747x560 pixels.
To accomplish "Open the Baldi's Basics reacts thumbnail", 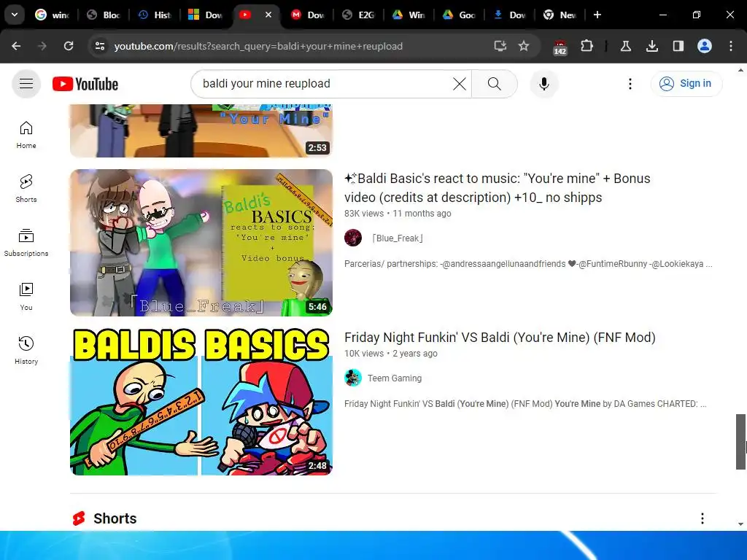I will tap(201, 242).
